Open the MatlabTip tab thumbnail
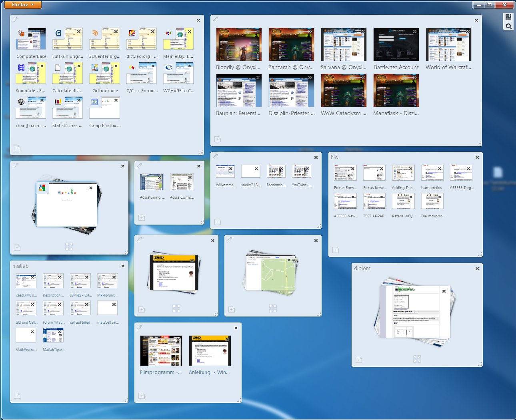The image size is (516, 420). [x=53, y=335]
